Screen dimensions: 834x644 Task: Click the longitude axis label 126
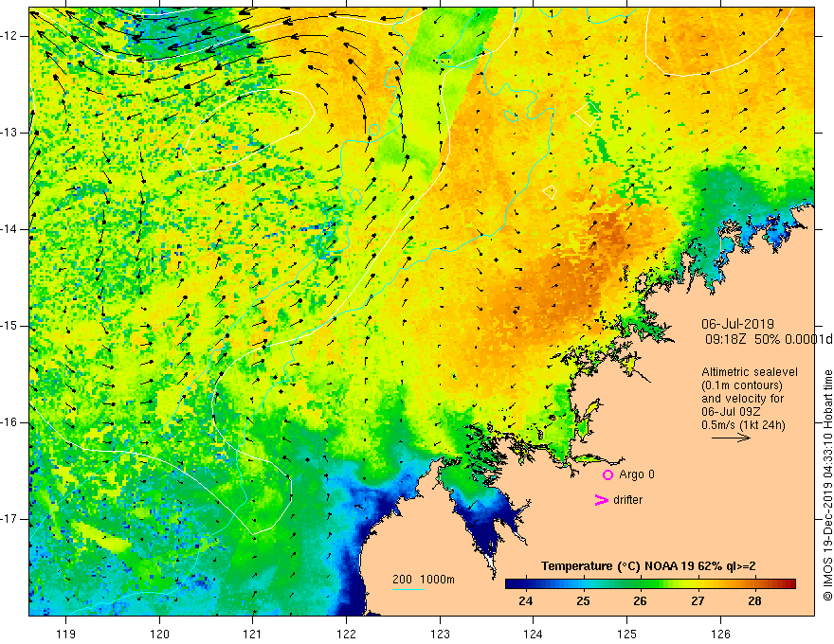pyautogui.click(x=720, y=634)
